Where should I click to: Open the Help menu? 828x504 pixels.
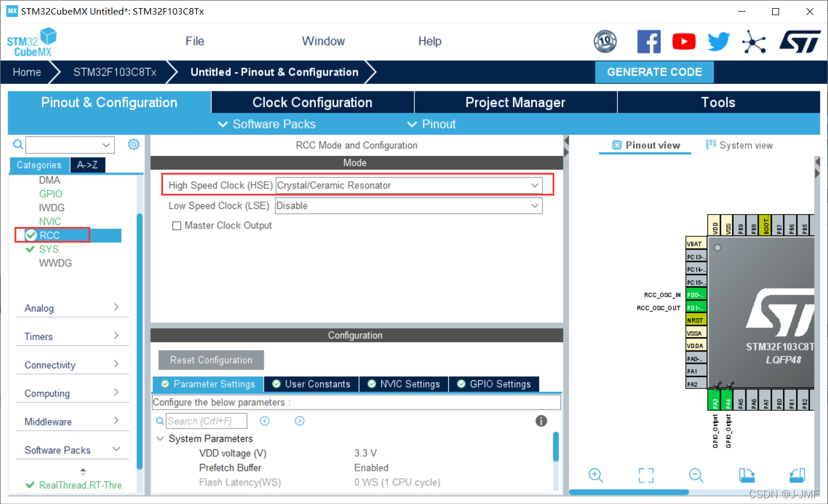pos(430,41)
